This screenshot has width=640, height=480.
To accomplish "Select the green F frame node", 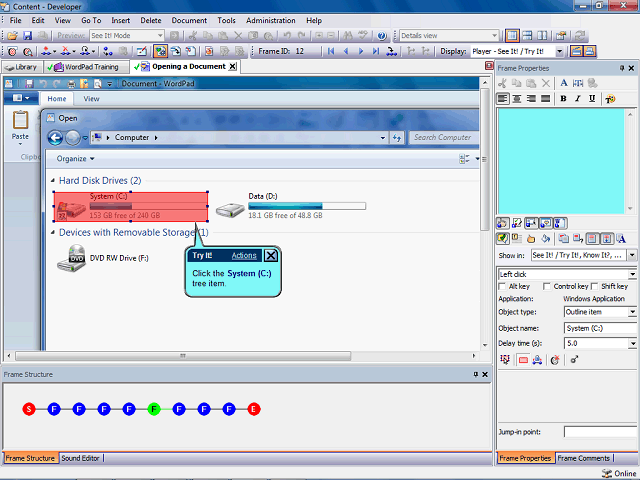I will click(x=154, y=409).
